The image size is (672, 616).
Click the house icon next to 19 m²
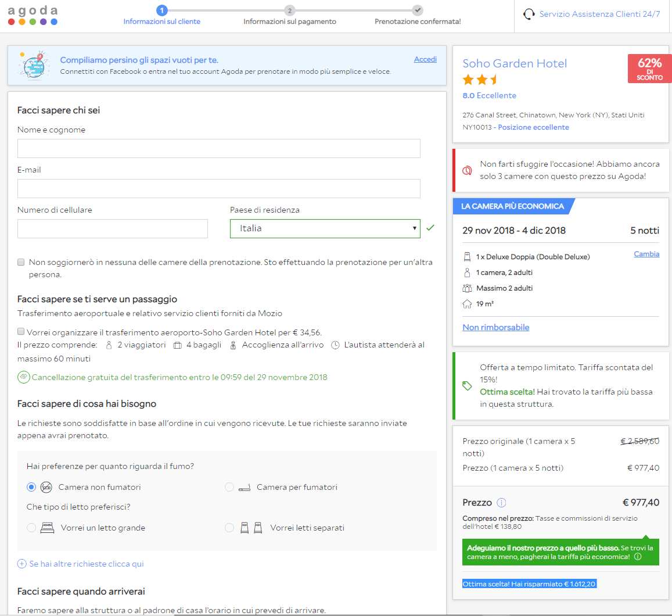pos(467,304)
